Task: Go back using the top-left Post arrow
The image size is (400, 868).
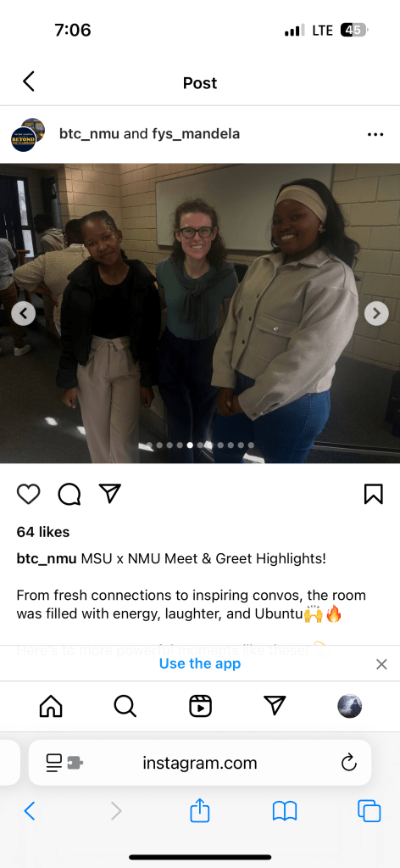Action: point(29,81)
